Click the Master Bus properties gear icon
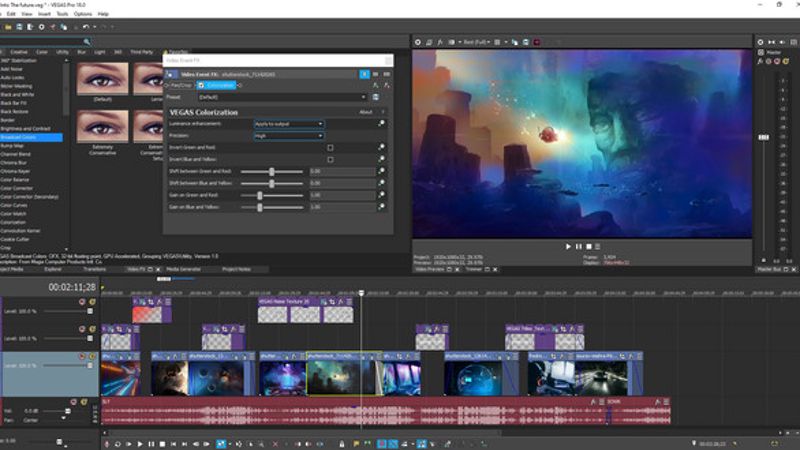This screenshot has height=450, width=800. [760, 42]
